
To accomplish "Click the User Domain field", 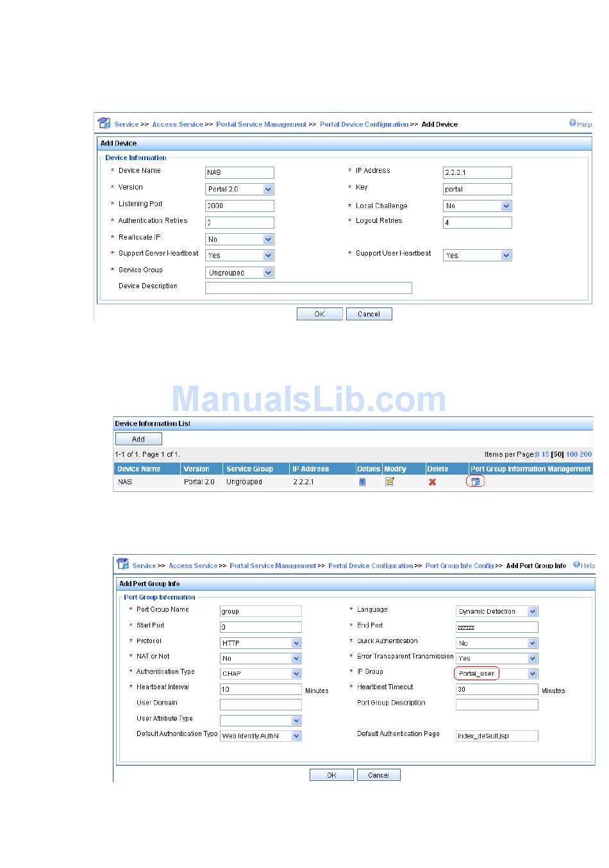I will coord(261,705).
